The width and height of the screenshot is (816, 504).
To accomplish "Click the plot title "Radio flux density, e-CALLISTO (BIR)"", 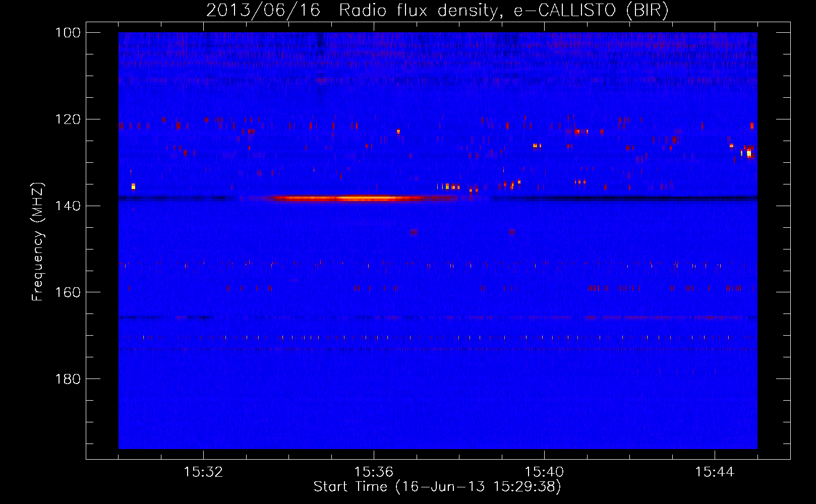I will click(503, 10).
